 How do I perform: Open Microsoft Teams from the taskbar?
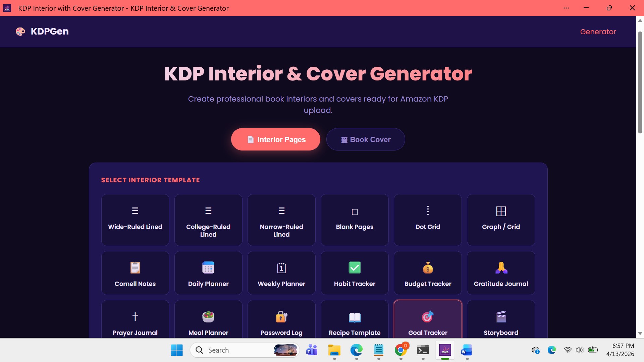click(x=312, y=350)
